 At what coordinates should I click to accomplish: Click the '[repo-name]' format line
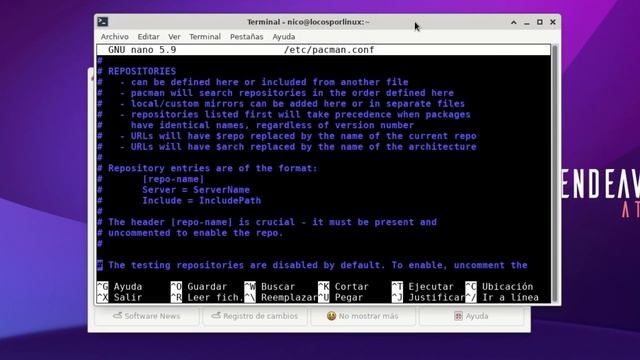173,179
